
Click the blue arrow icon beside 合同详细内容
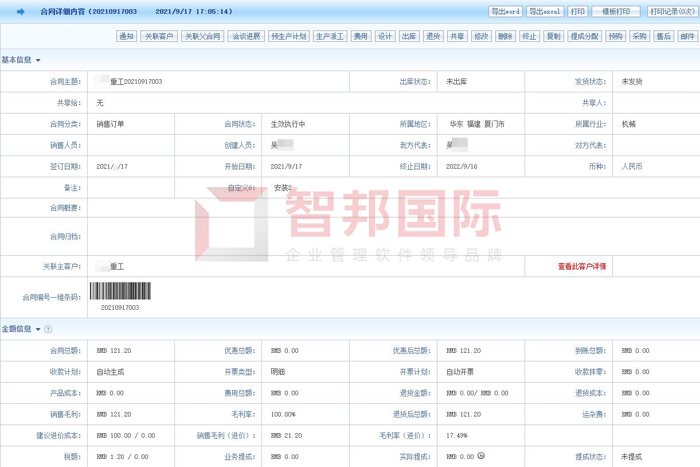21,12
